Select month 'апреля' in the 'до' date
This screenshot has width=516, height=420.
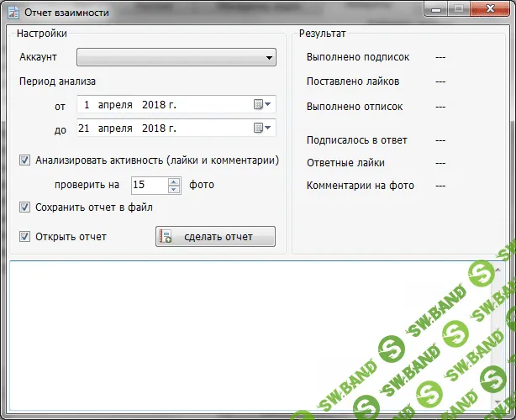pyautogui.click(x=115, y=129)
